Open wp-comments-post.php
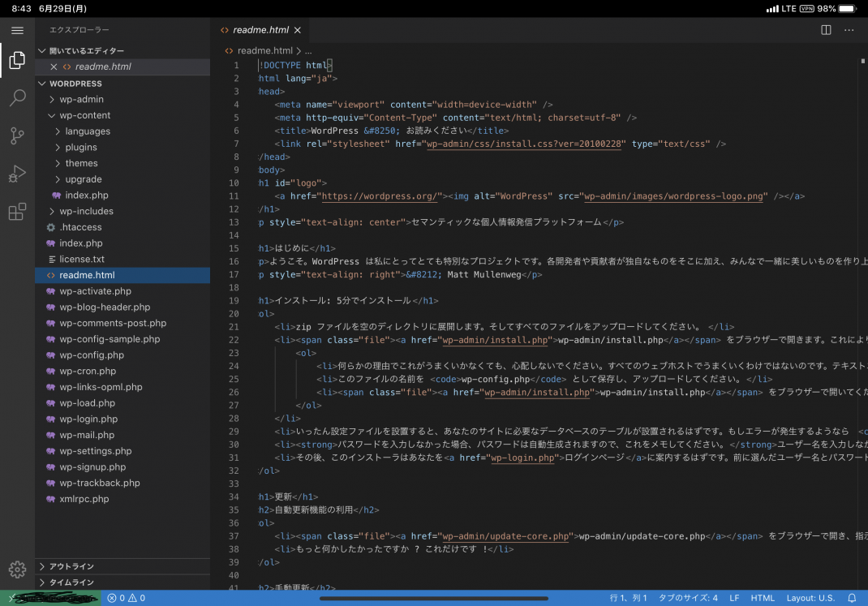This screenshot has height=606, width=868. coord(122,323)
